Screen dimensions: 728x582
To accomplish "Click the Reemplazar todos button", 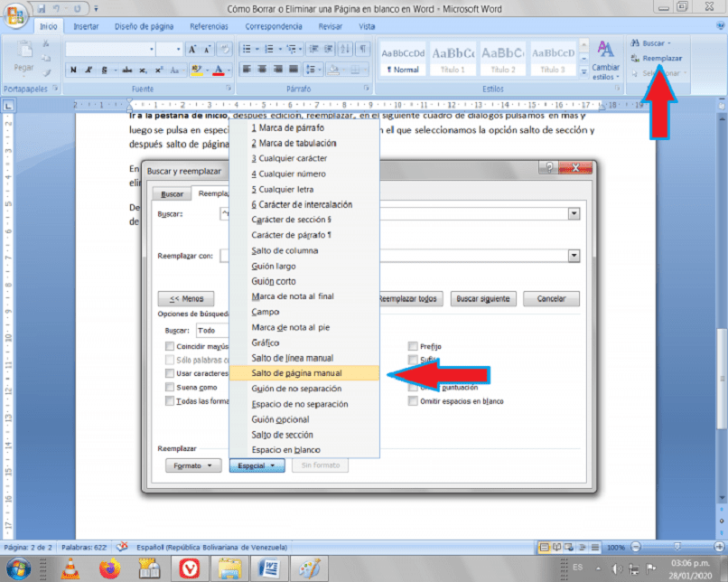I will tap(410, 298).
